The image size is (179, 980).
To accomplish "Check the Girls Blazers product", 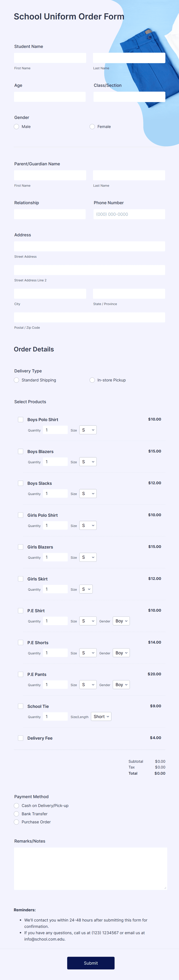I will click(21, 547).
